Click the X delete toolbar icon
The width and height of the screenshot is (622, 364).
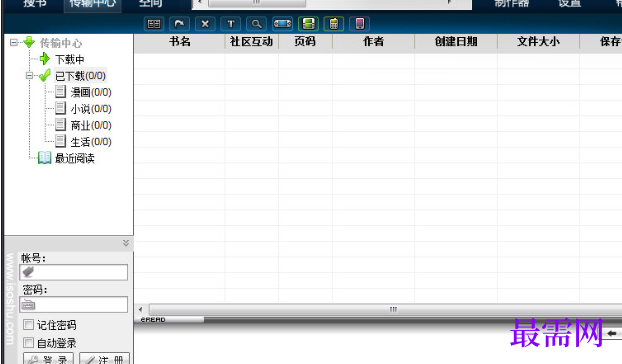(x=205, y=24)
